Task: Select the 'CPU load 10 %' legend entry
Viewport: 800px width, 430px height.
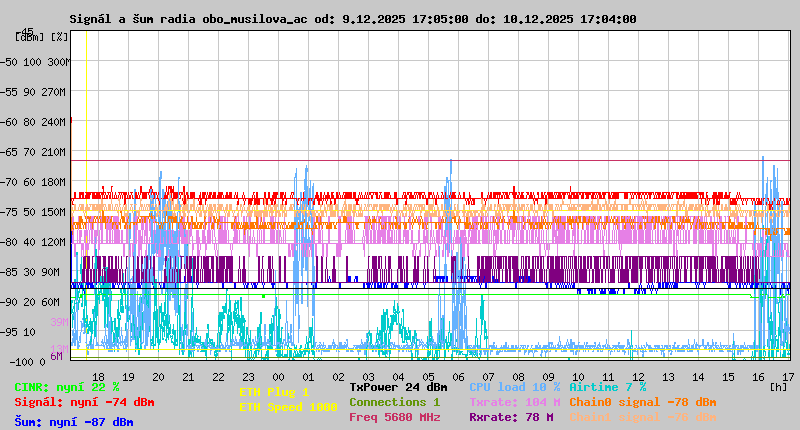Action: (x=514, y=388)
